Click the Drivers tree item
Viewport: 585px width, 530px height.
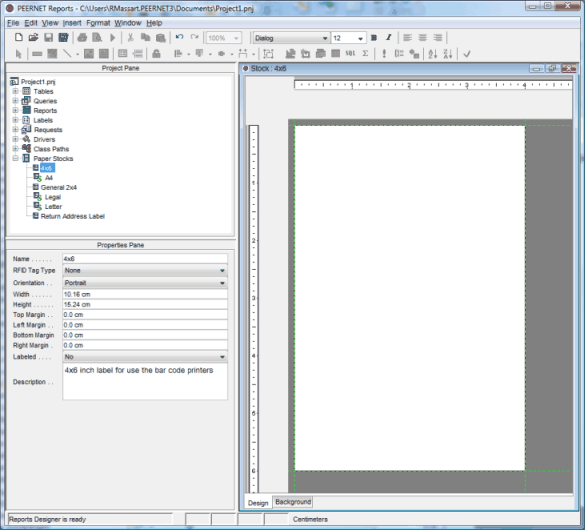(x=44, y=139)
